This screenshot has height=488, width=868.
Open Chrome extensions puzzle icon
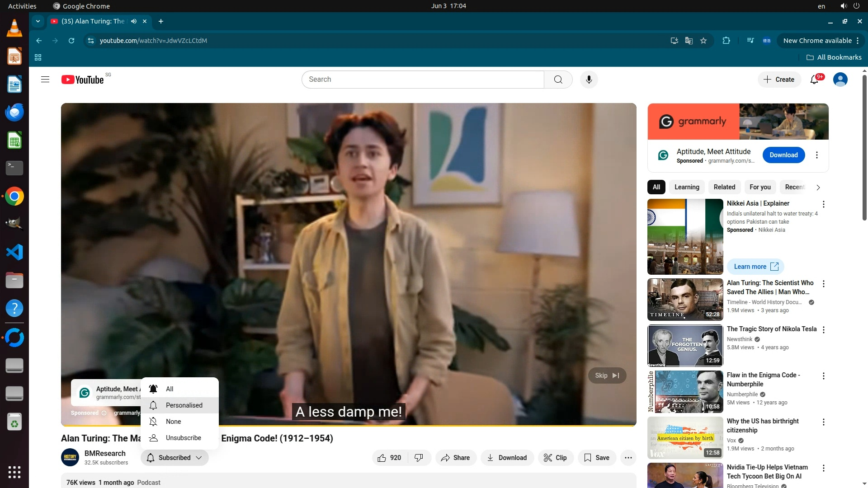pyautogui.click(x=726, y=41)
